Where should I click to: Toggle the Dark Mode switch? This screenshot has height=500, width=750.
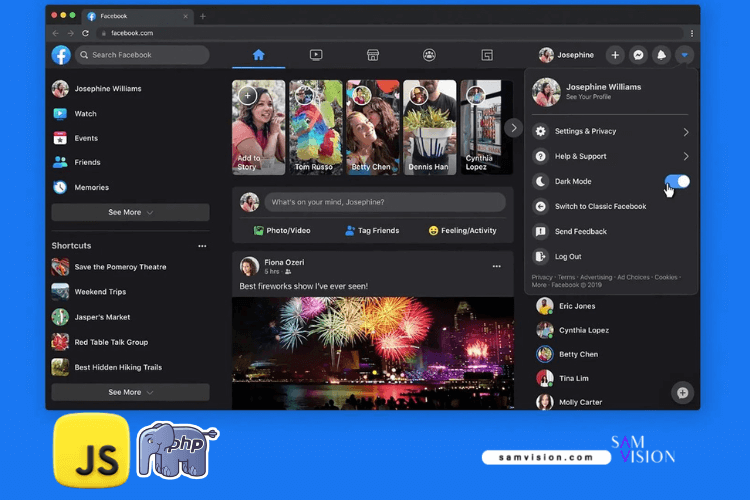[x=677, y=181]
